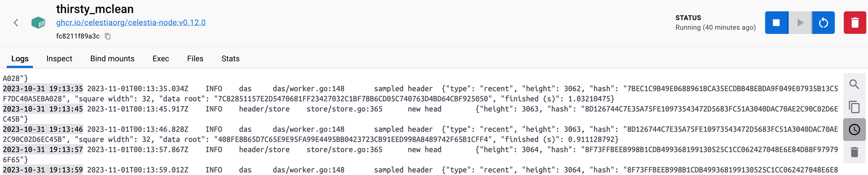Toggle timestamps with the clock icon

[x=854, y=130]
